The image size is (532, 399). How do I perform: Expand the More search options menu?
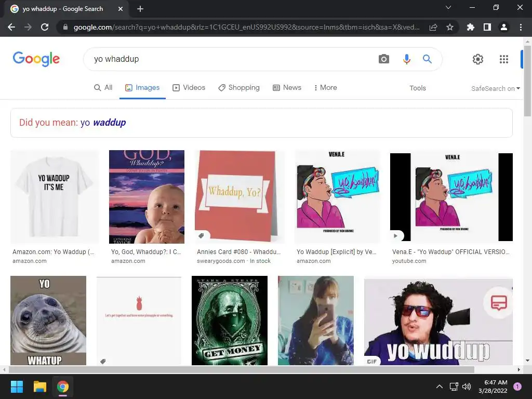(325, 87)
